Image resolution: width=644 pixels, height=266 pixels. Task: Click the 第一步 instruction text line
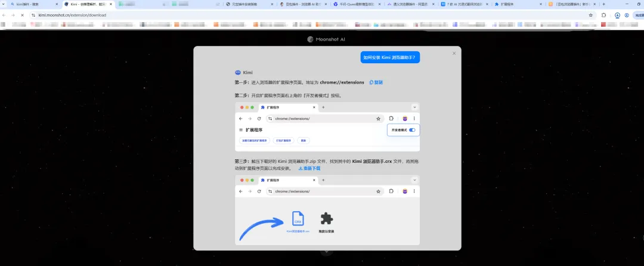point(299,82)
